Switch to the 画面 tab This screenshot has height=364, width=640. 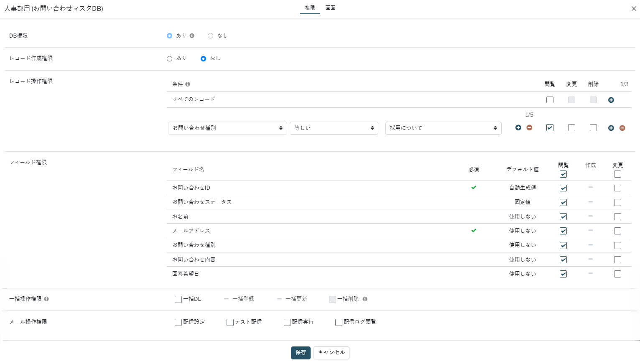[330, 8]
